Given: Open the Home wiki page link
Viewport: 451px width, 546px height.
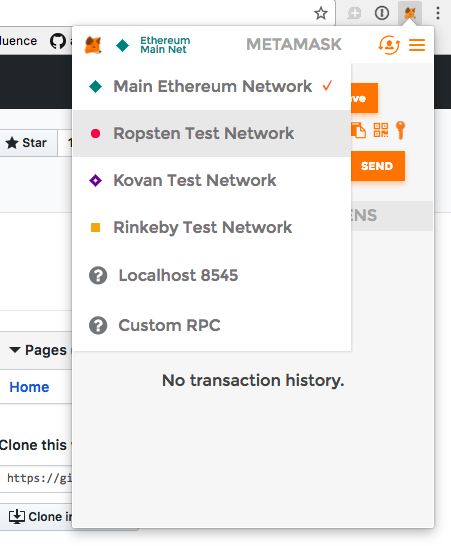Looking at the screenshot, I should click(29, 387).
